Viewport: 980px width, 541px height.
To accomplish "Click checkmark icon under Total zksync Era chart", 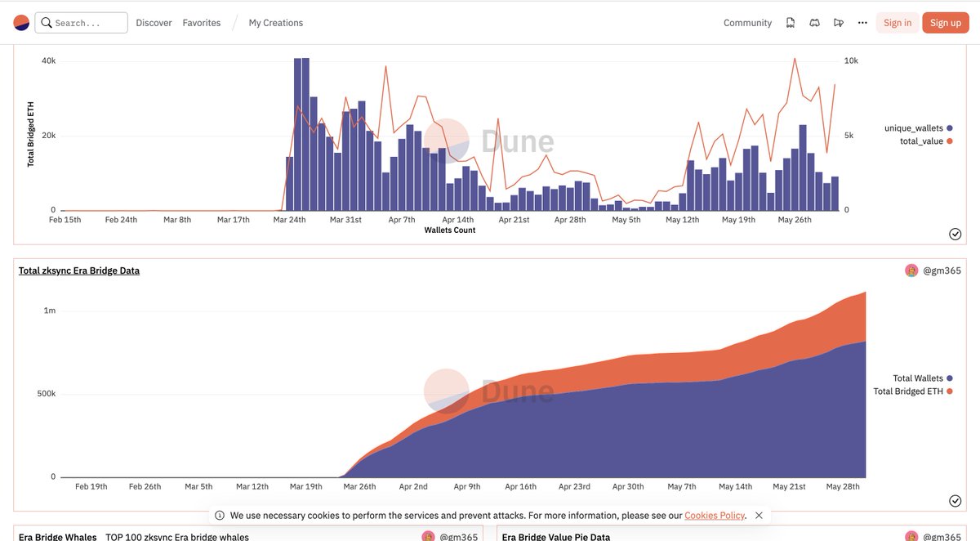I will [x=955, y=501].
